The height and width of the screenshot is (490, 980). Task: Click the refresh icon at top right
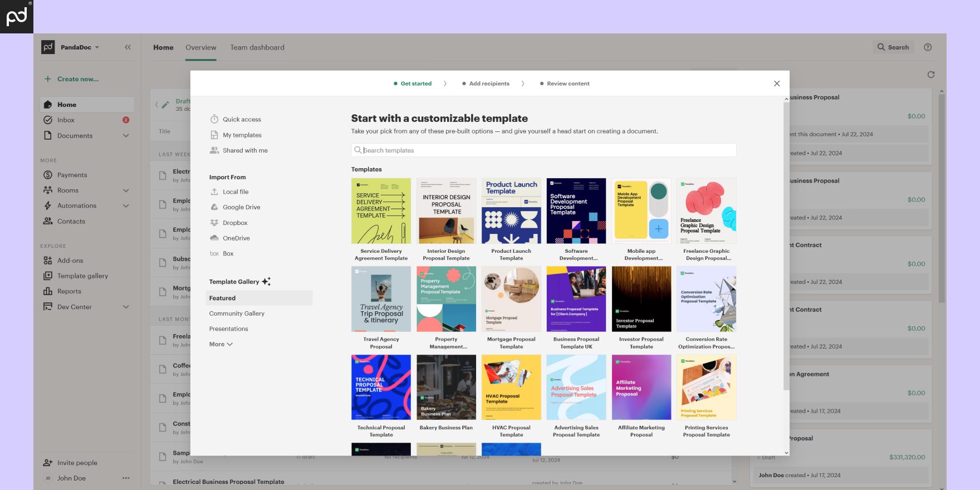tap(930, 75)
